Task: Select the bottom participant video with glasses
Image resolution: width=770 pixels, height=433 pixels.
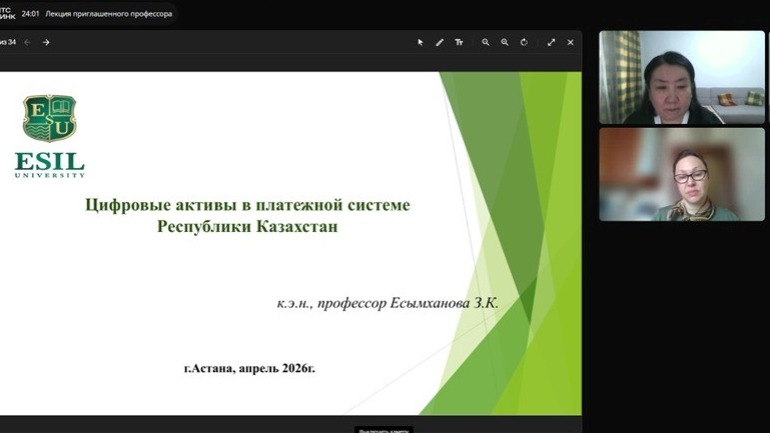Action: pyautogui.click(x=667, y=174)
